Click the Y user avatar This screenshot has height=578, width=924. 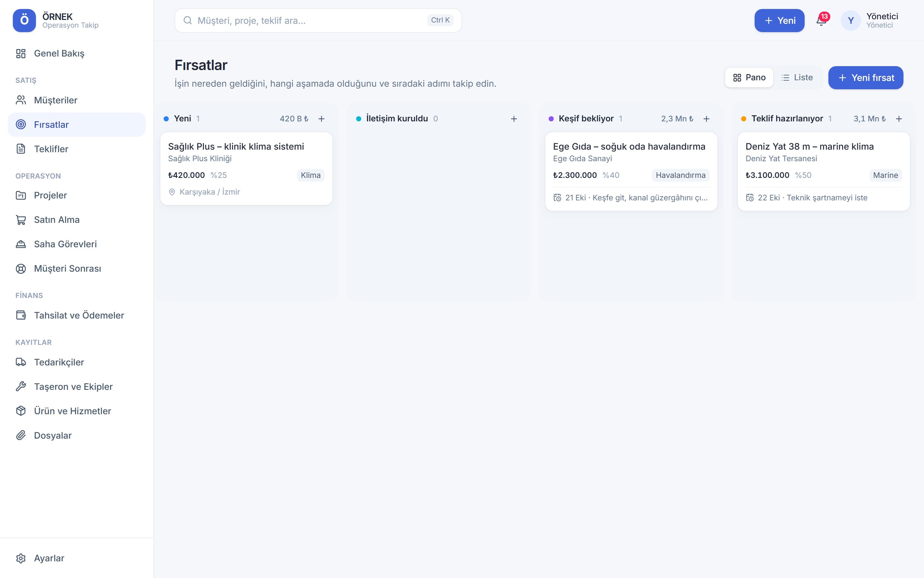850,20
